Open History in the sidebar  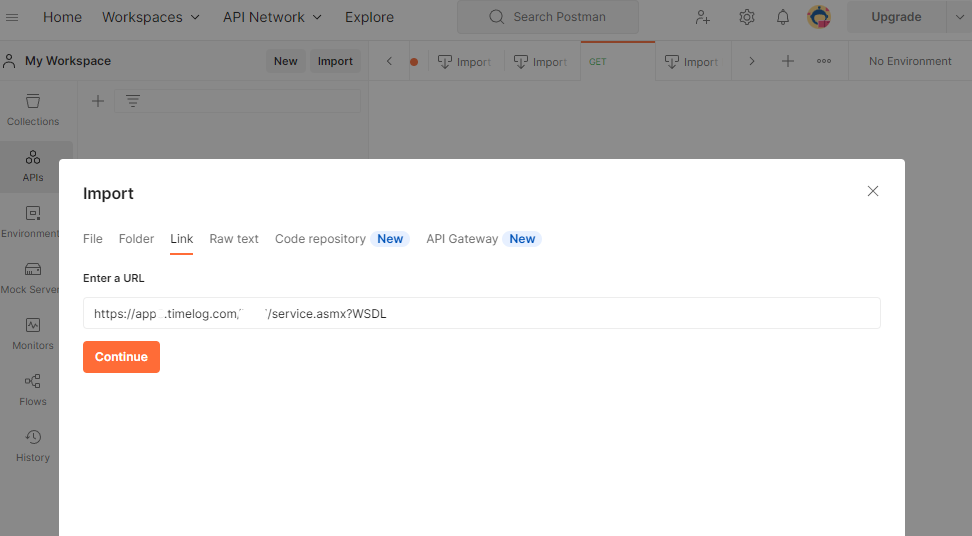33,445
